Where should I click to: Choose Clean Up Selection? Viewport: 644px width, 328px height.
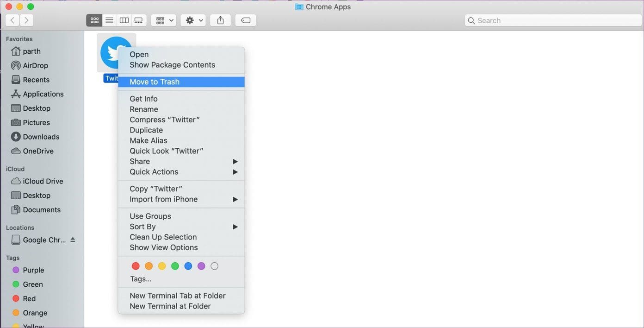click(181, 237)
